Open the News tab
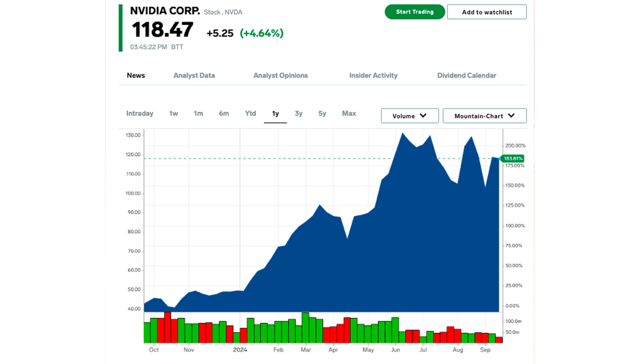Screen dimensions: 640x364 (x=136, y=76)
